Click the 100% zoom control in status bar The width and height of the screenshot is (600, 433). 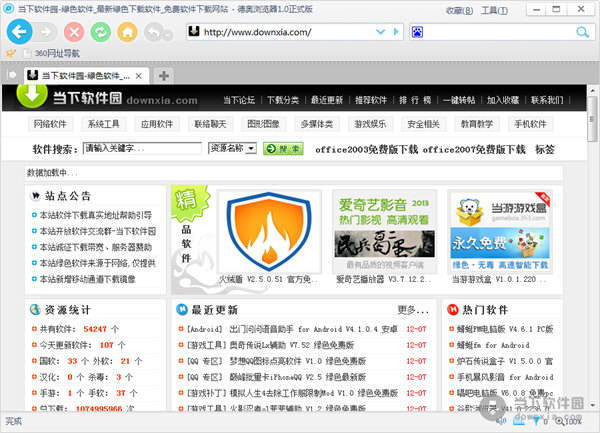pyautogui.click(x=569, y=422)
